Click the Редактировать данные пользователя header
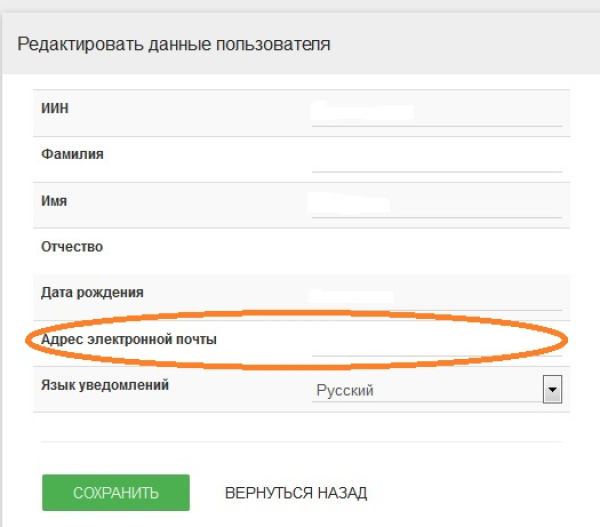This screenshot has height=527, width=600. click(x=174, y=44)
